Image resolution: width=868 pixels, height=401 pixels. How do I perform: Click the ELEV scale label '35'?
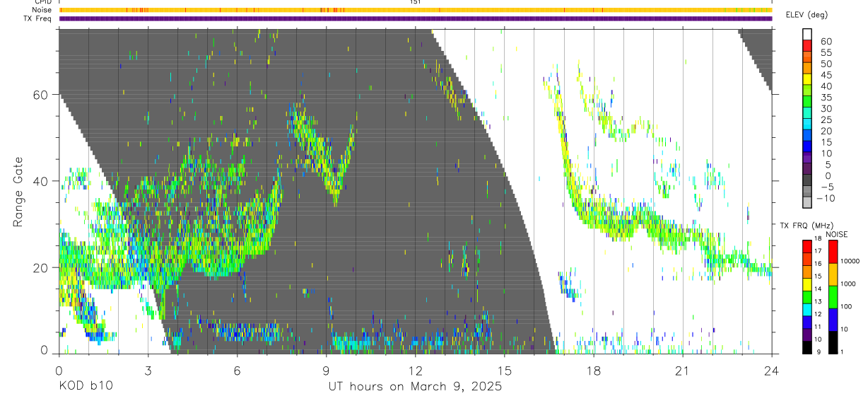point(825,98)
